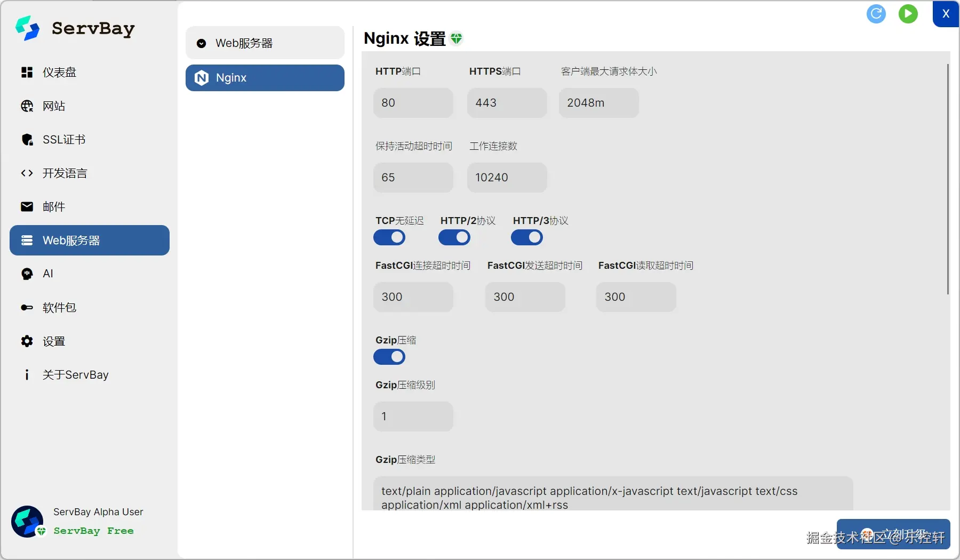This screenshot has width=960, height=560.
Task: Click the blue X close button
Action: pyautogui.click(x=946, y=14)
